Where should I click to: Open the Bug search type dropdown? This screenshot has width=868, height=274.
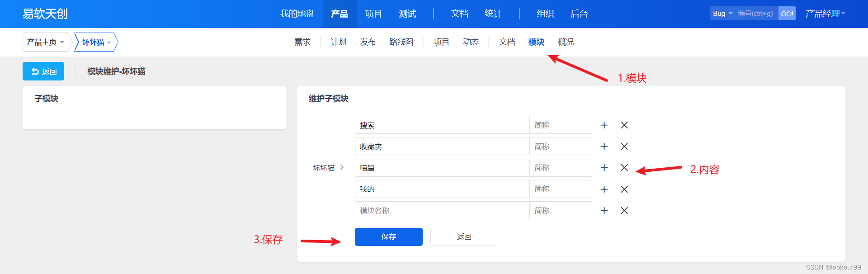pyautogui.click(x=722, y=14)
